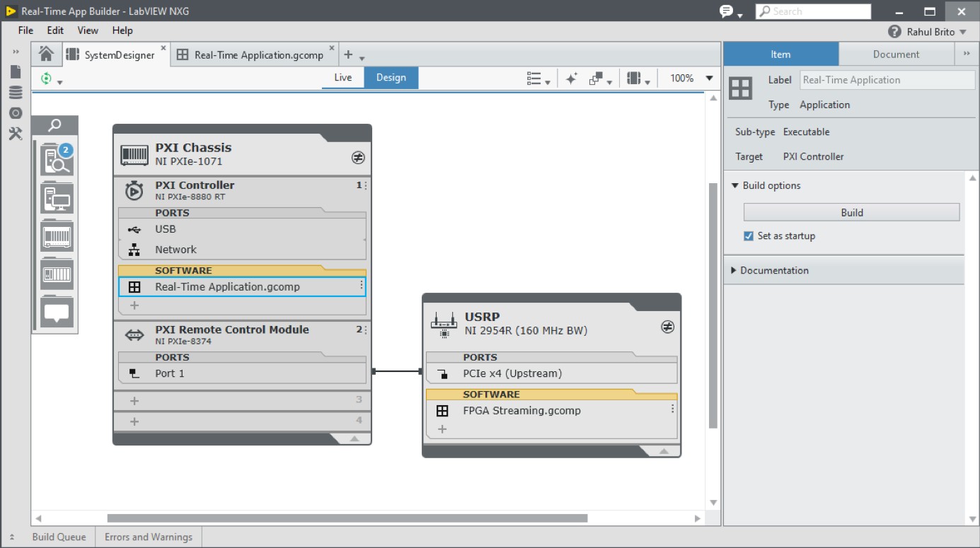The image size is (980, 548).
Task: Expand the Documentation section
Action: click(734, 270)
